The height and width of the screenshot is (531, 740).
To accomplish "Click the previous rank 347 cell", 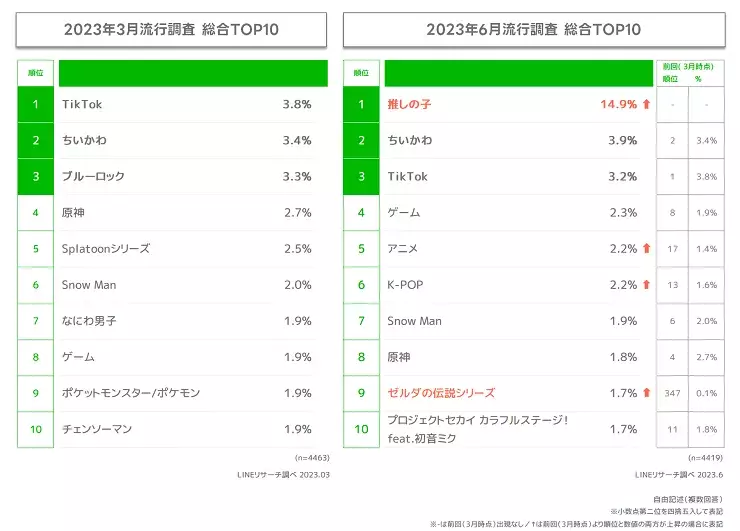I will (x=673, y=393).
